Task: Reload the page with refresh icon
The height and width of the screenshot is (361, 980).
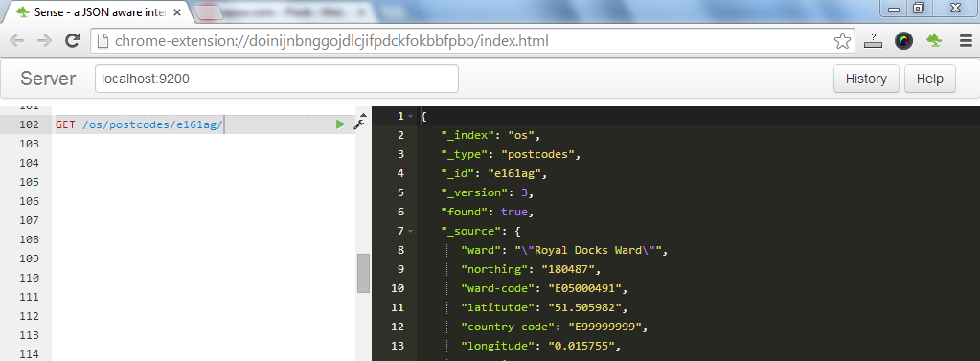Action: click(x=73, y=41)
